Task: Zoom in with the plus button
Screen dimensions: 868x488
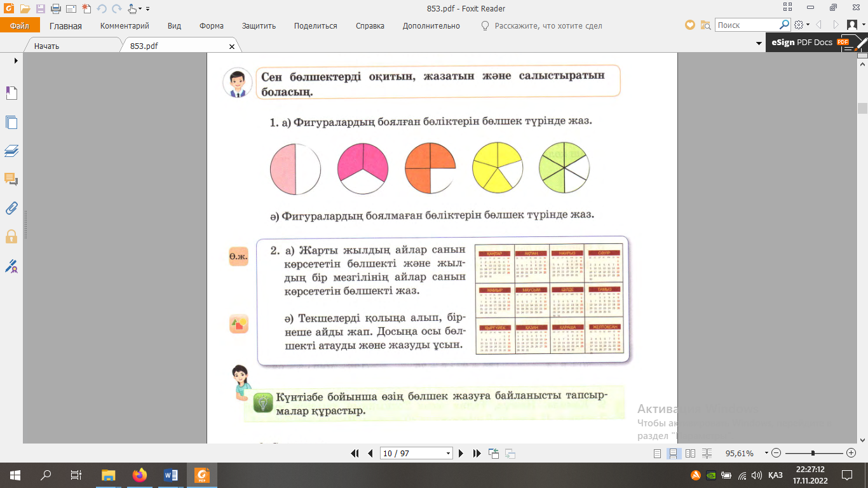Action: point(851,453)
